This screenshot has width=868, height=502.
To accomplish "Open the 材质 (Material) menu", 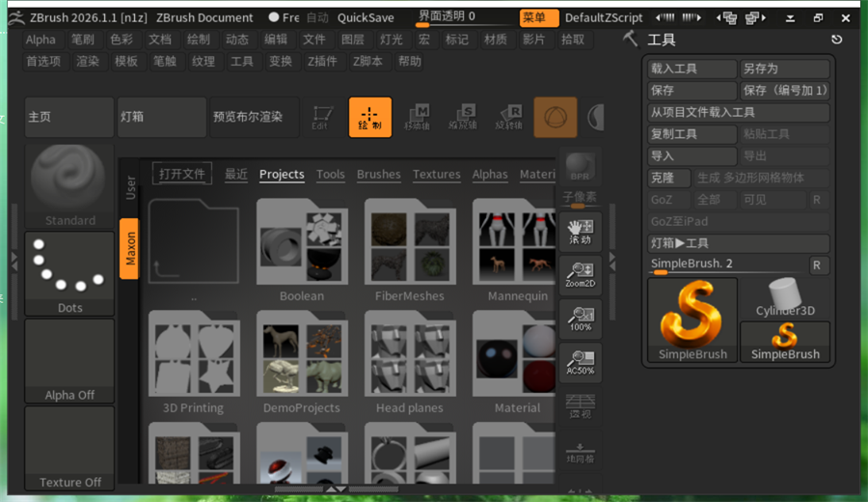I will [496, 40].
